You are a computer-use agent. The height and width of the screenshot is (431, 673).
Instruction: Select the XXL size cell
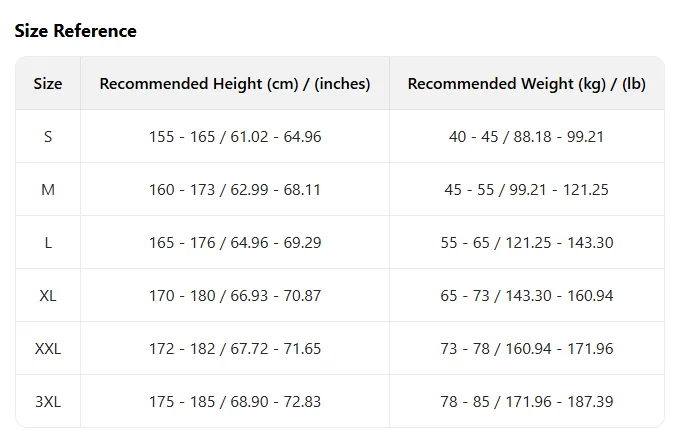[48, 349]
